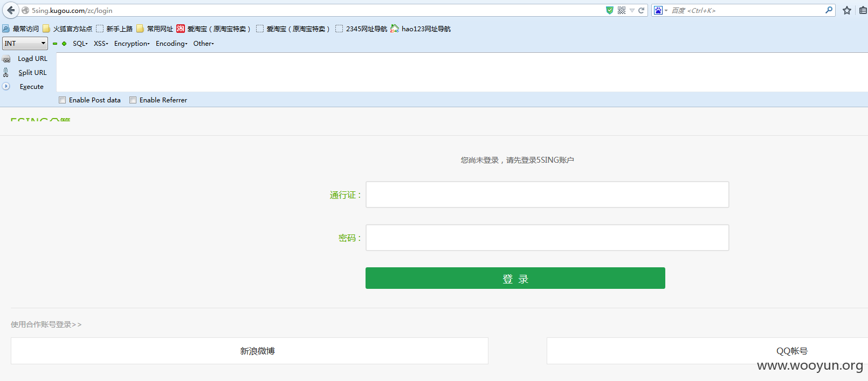
Task: Click the green shield security icon
Action: [x=610, y=10]
